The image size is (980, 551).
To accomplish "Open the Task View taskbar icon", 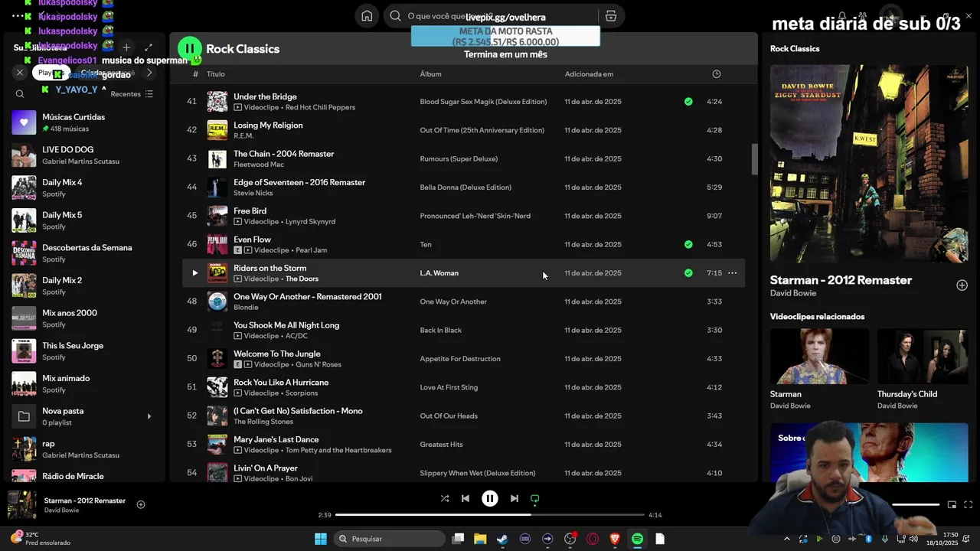I will pos(458,539).
